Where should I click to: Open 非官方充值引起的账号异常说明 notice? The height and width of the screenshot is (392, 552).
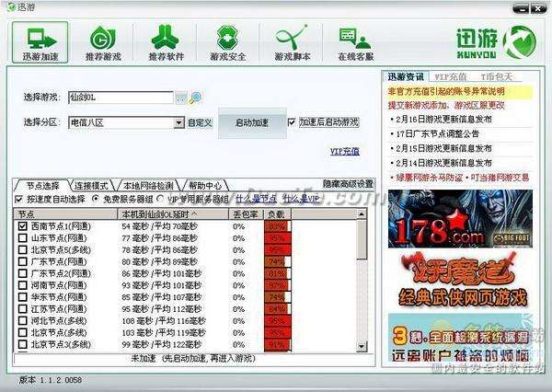pyautogui.click(x=446, y=92)
